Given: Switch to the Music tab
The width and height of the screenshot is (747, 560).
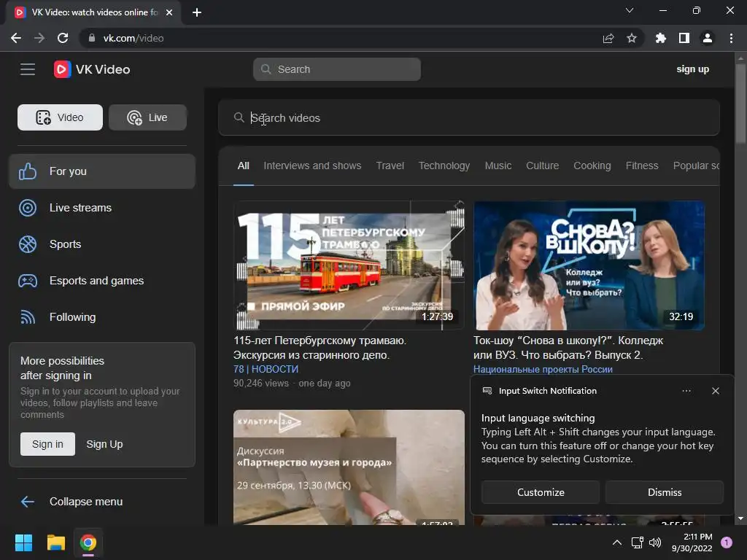Looking at the screenshot, I should [x=498, y=166].
